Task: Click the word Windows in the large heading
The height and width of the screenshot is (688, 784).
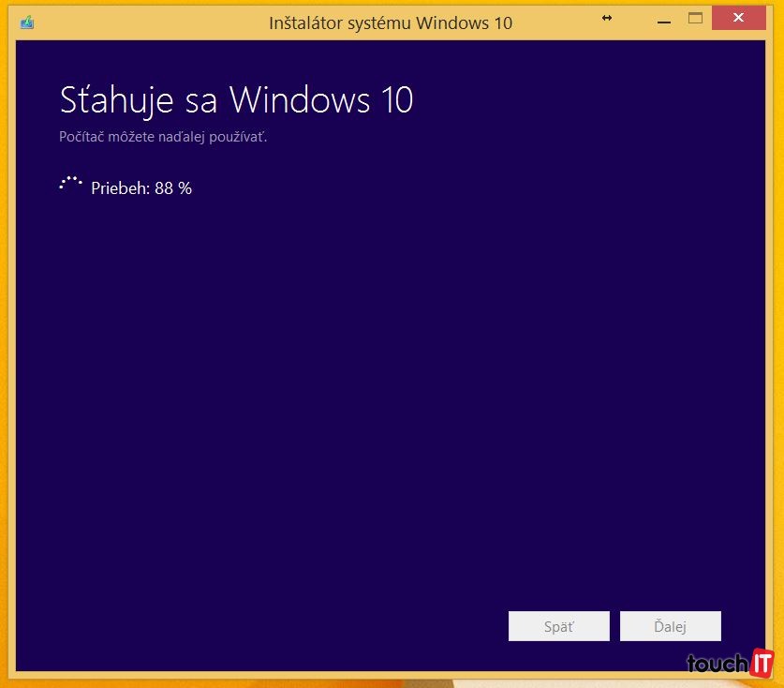Action: (x=299, y=99)
